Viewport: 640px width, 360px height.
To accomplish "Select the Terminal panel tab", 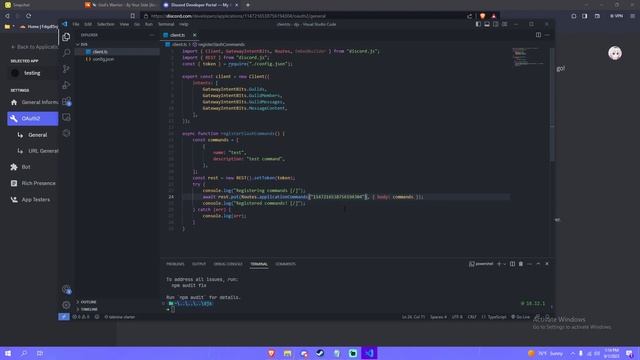I will coord(259,264).
